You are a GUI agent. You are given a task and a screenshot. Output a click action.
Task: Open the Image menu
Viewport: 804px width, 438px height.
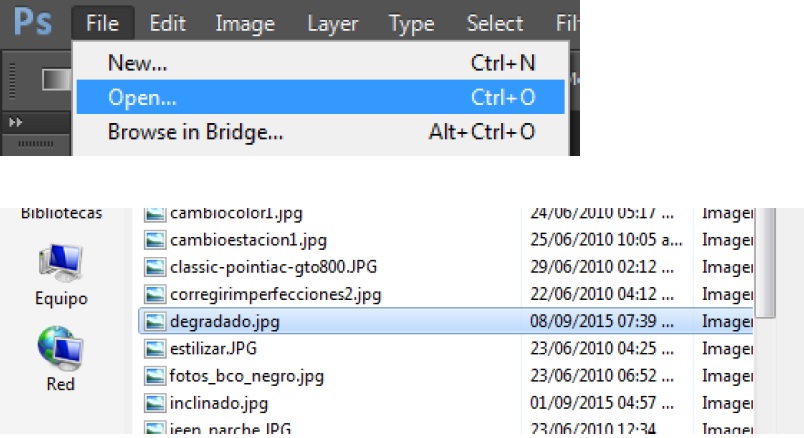point(245,23)
